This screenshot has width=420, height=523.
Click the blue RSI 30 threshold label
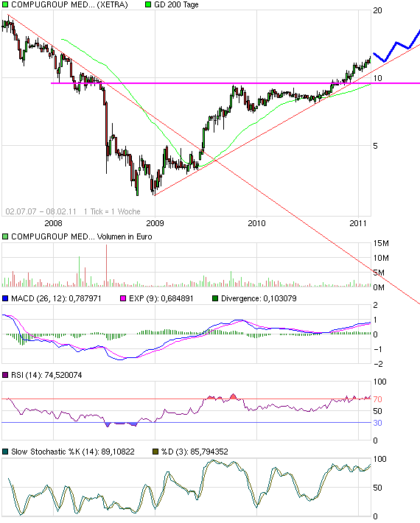pos(378,423)
